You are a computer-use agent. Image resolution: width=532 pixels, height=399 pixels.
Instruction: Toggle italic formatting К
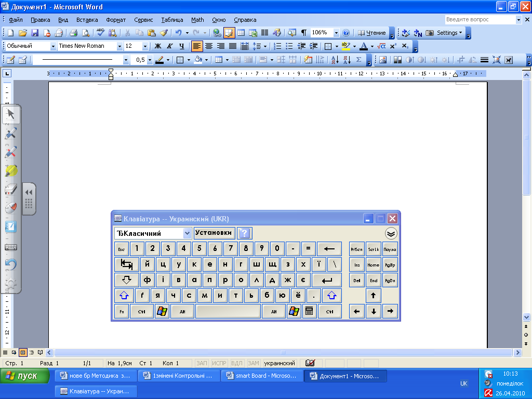(x=170, y=46)
